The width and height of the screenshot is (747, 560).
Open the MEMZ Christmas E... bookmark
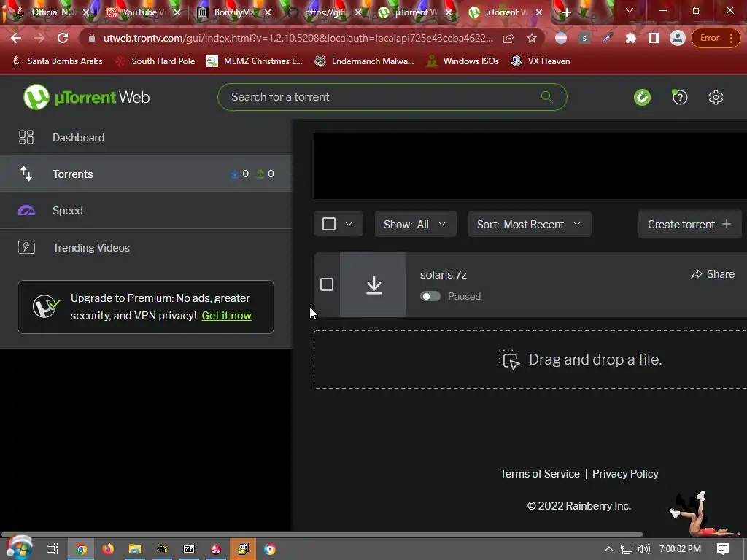click(x=255, y=61)
